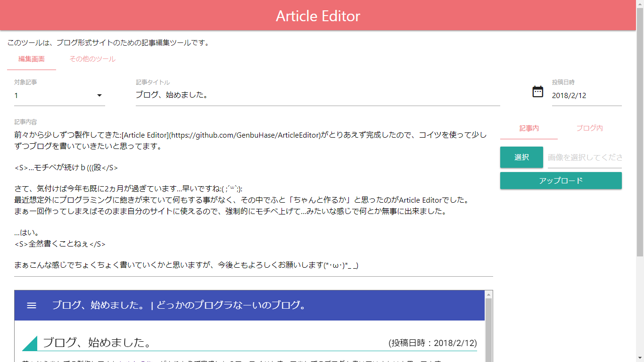Select the ブログ内 image tab
Image resolution: width=644 pixels, height=362 pixels.
[590, 128]
